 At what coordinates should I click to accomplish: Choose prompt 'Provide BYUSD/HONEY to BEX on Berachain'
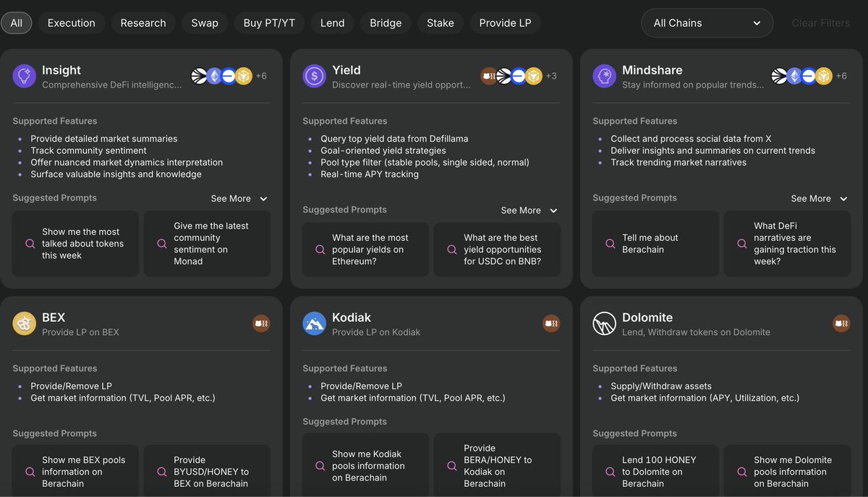[x=208, y=471]
